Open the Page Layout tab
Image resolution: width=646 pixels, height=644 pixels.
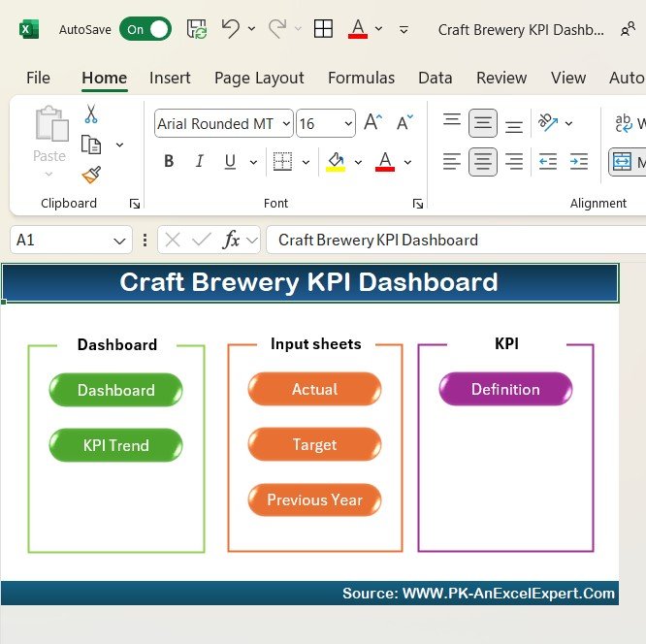259,78
